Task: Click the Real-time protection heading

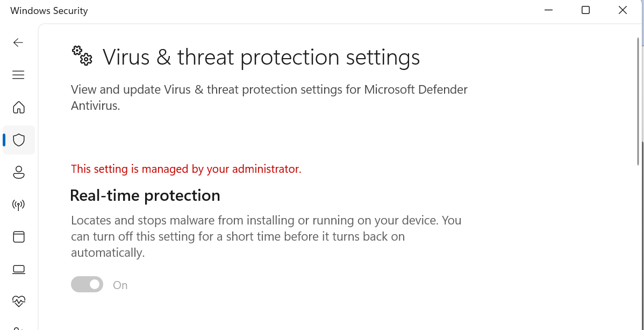Action: coord(145,195)
